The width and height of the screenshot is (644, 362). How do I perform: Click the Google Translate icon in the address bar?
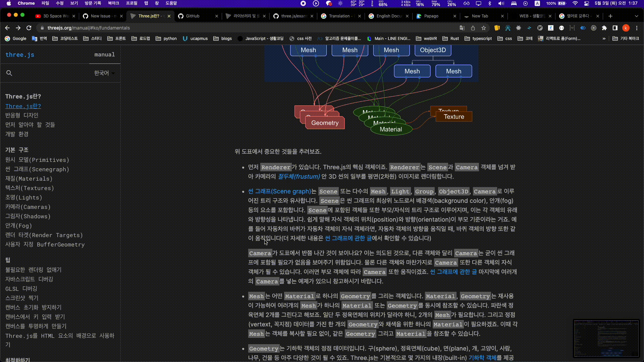462,28
